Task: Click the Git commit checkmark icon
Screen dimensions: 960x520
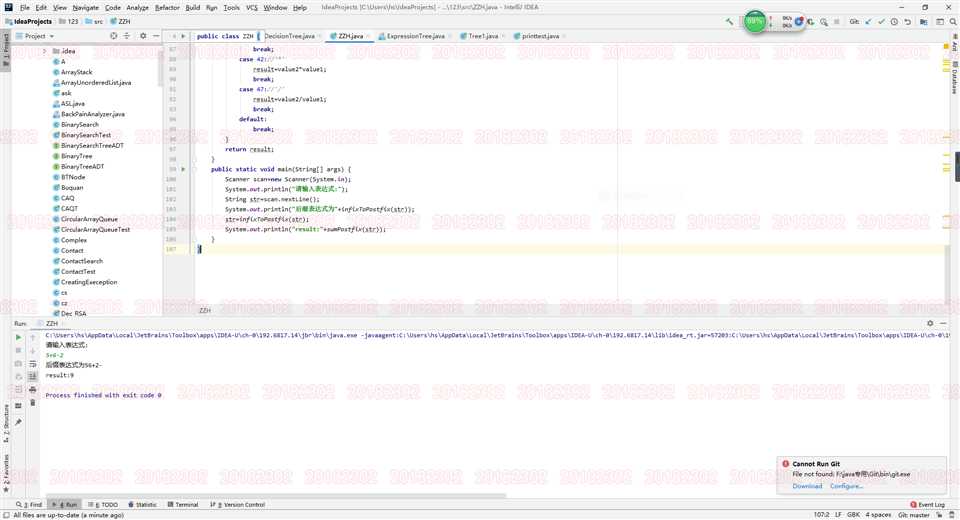Action: point(881,21)
